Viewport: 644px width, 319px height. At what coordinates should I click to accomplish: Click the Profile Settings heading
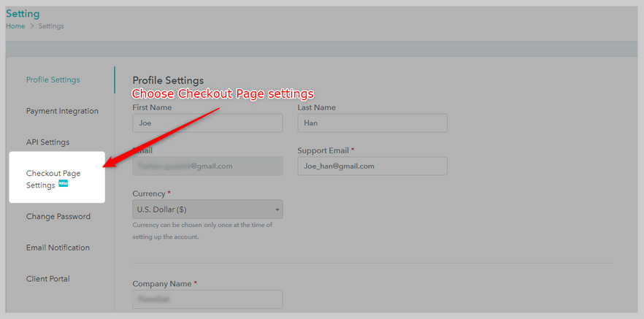tap(168, 80)
